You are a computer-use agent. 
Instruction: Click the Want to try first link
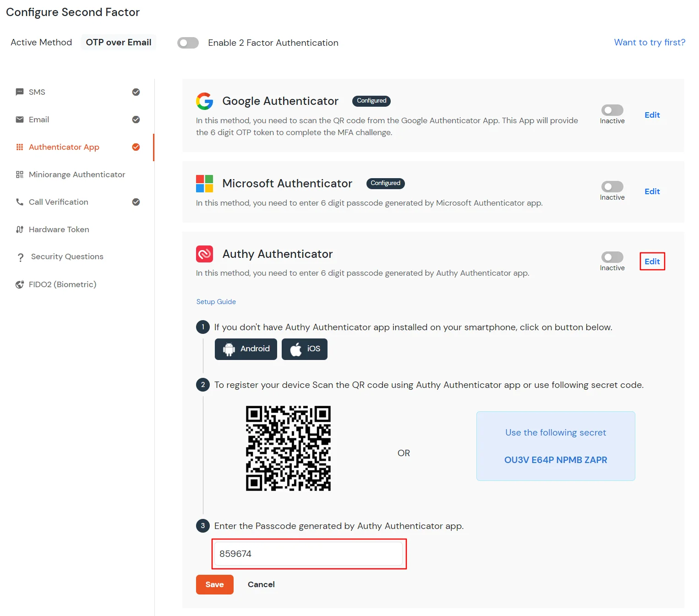(x=649, y=42)
